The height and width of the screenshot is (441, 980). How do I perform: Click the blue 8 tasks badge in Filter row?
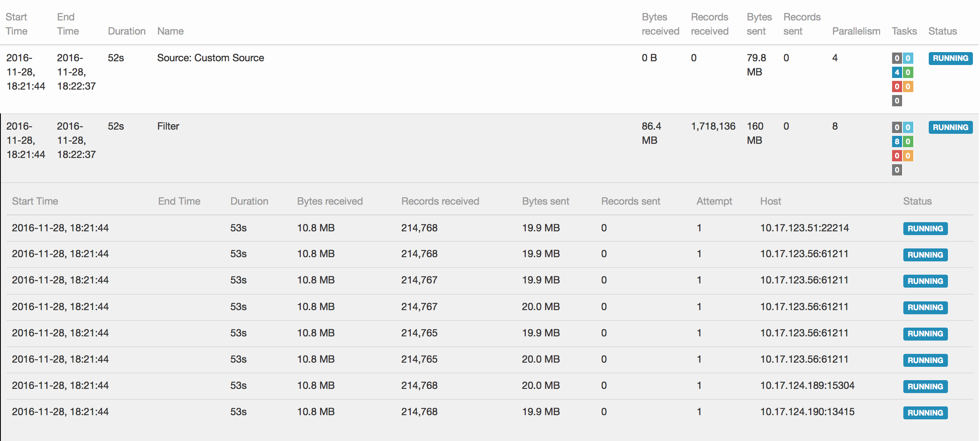897,142
